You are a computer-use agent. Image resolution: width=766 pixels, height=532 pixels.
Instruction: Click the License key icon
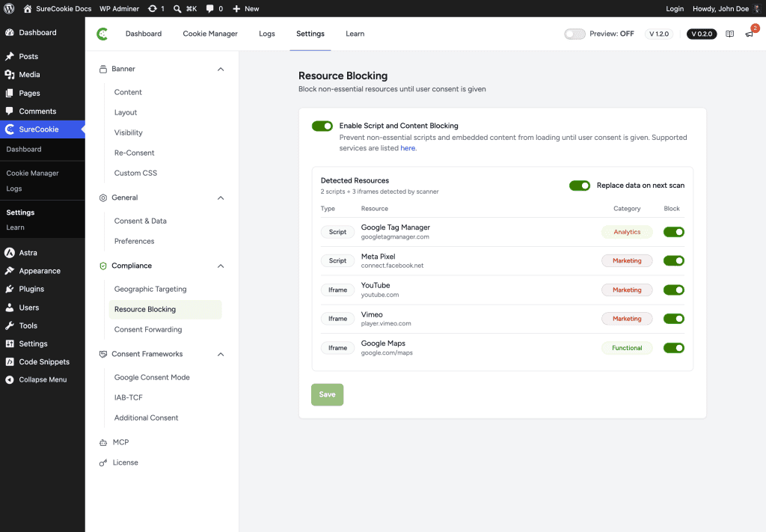pos(103,462)
